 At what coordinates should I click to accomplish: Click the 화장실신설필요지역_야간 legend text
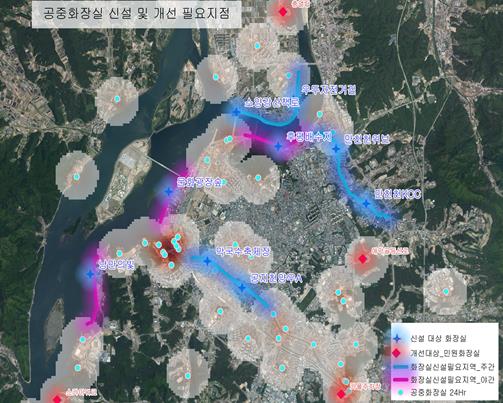tap(452, 380)
